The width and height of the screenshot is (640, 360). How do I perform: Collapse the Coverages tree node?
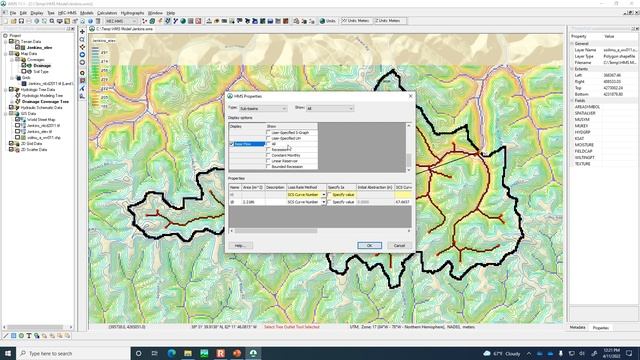tap(11, 60)
